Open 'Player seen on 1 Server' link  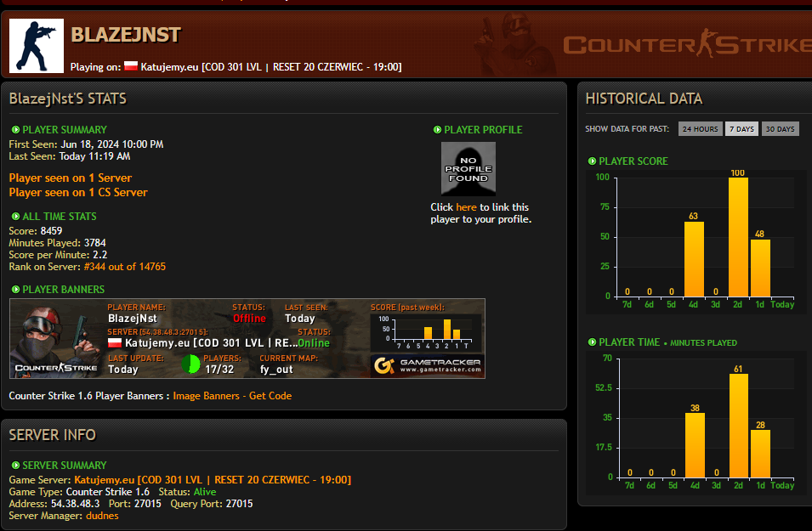coord(71,178)
